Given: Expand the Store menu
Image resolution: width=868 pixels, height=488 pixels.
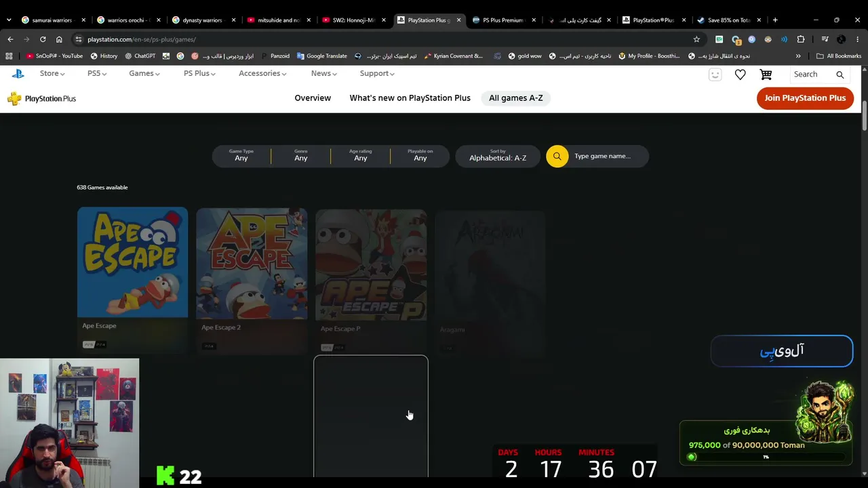Looking at the screenshot, I should click(x=52, y=74).
